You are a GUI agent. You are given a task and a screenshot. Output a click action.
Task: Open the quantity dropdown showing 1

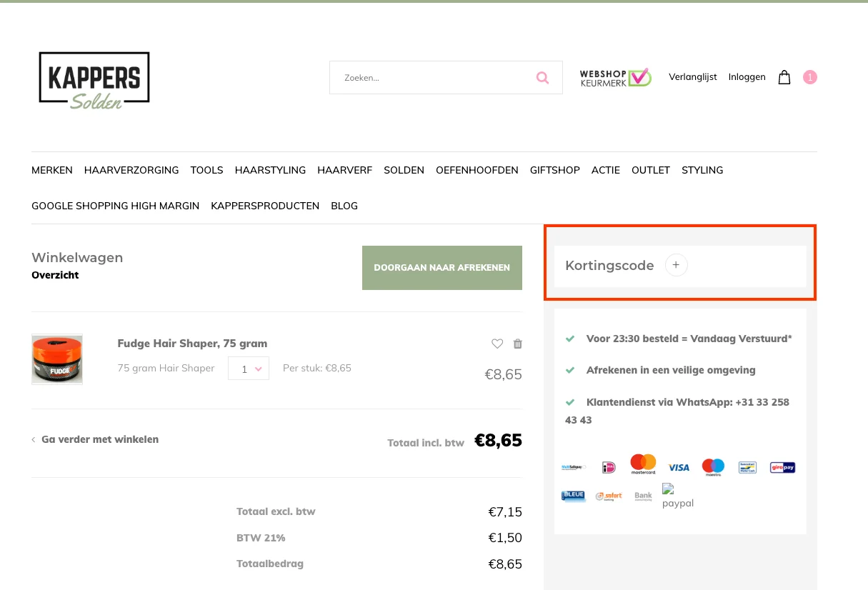pos(249,369)
